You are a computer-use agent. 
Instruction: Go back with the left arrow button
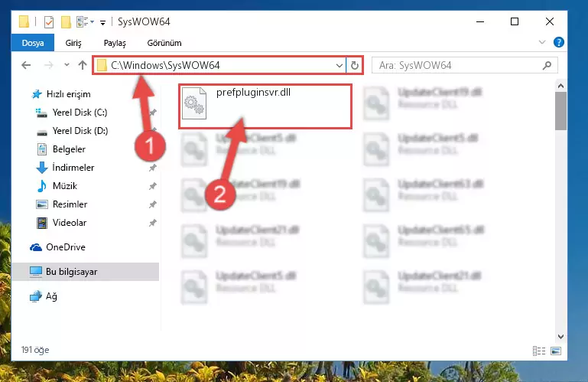(26, 65)
